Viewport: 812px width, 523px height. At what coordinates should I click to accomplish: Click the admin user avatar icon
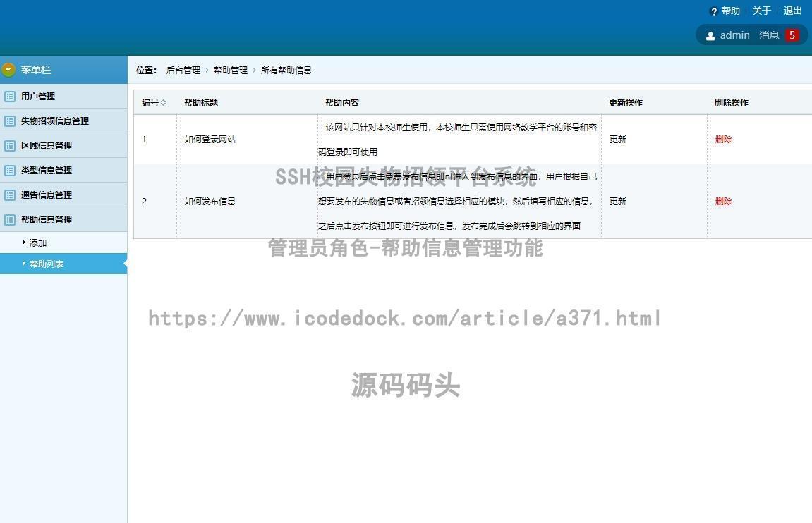(710, 35)
